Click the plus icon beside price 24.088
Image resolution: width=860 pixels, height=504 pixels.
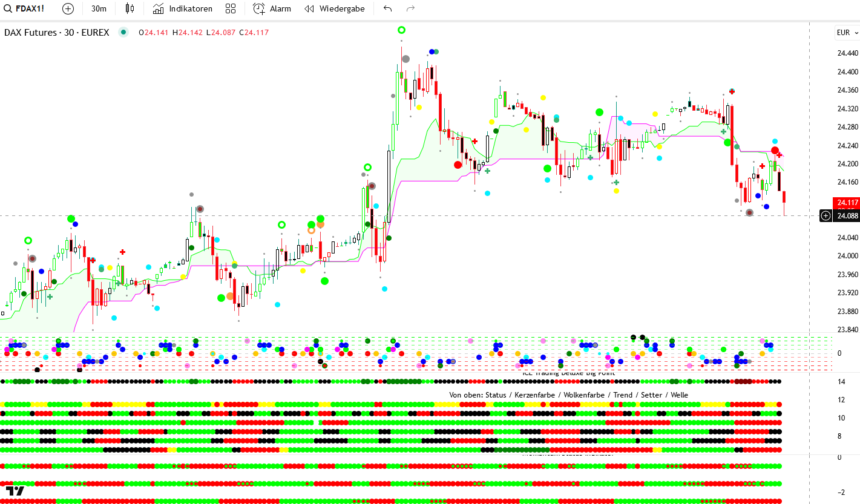click(826, 215)
